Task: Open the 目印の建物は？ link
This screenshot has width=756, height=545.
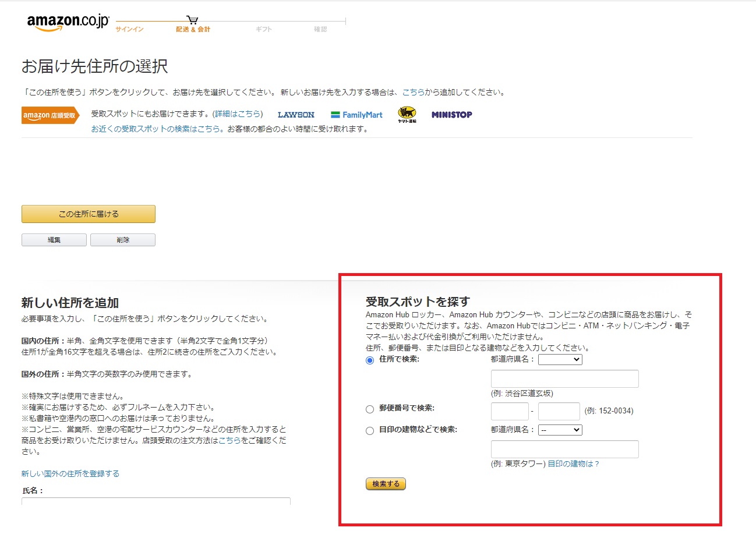Action: pos(573,463)
